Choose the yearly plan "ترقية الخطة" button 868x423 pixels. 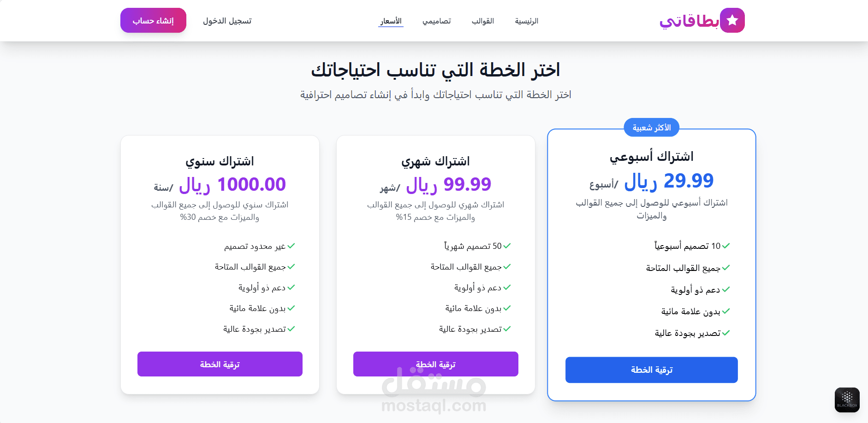(x=220, y=364)
